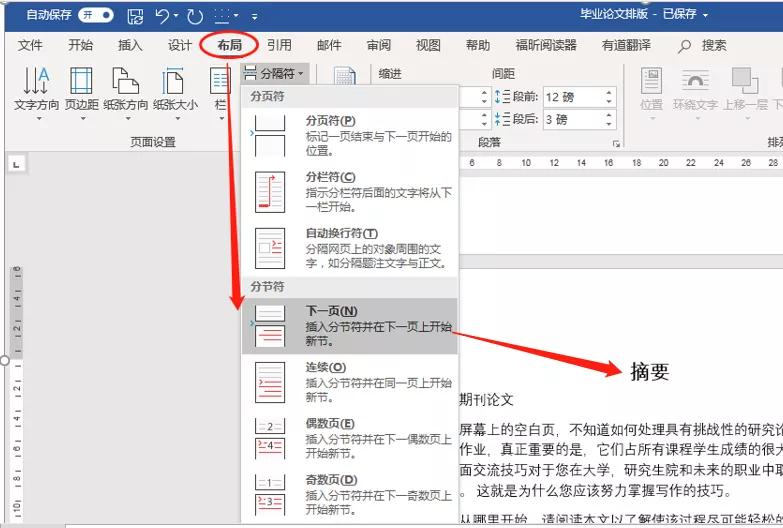Choose 奇数页(D) section break
Screen dimensions: 783x528
[350, 495]
